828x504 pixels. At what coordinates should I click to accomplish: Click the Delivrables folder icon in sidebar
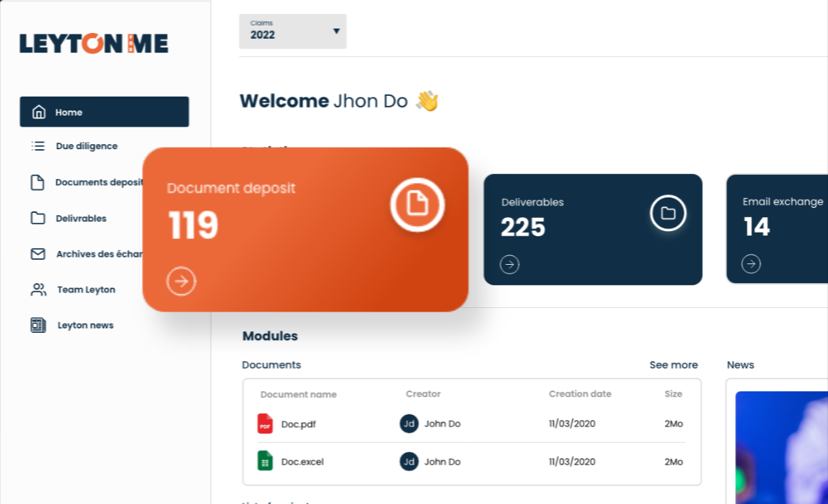point(37,218)
